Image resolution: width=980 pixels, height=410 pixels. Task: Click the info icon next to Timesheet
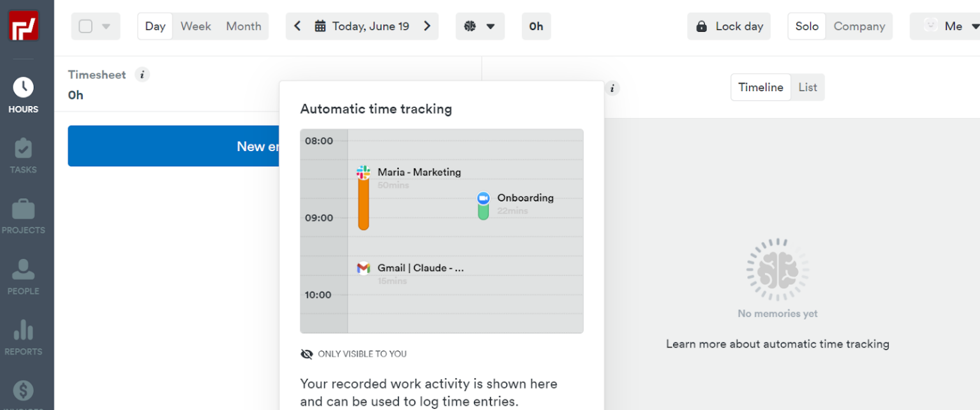[x=142, y=75]
